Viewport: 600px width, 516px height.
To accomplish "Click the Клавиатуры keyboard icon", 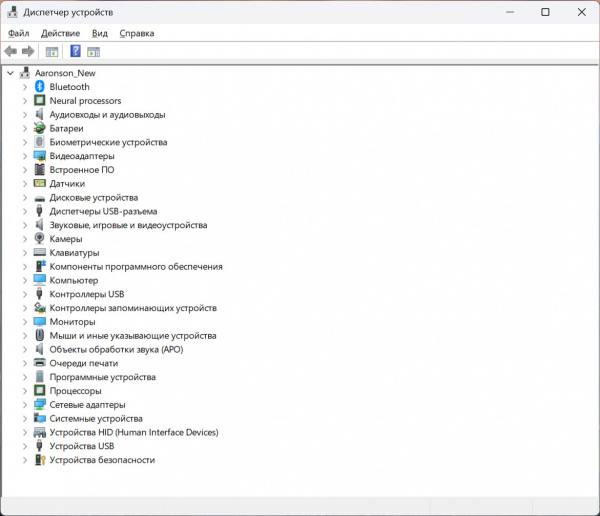I will tap(40, 253).
